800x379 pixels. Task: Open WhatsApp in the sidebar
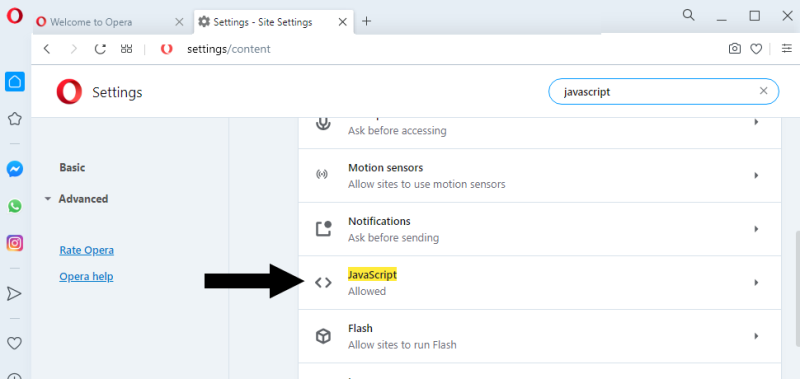pyautogui.click(x=15, y=206)
